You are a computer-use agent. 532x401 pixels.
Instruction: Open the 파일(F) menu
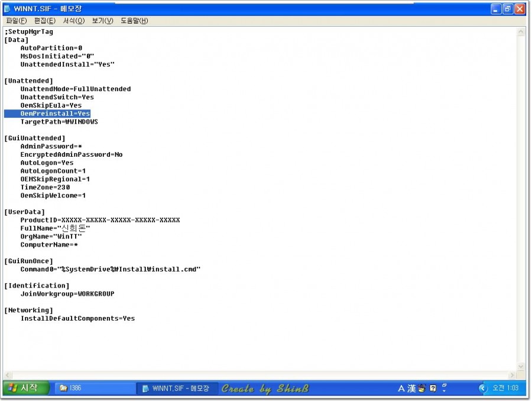[x=17, y=21]
